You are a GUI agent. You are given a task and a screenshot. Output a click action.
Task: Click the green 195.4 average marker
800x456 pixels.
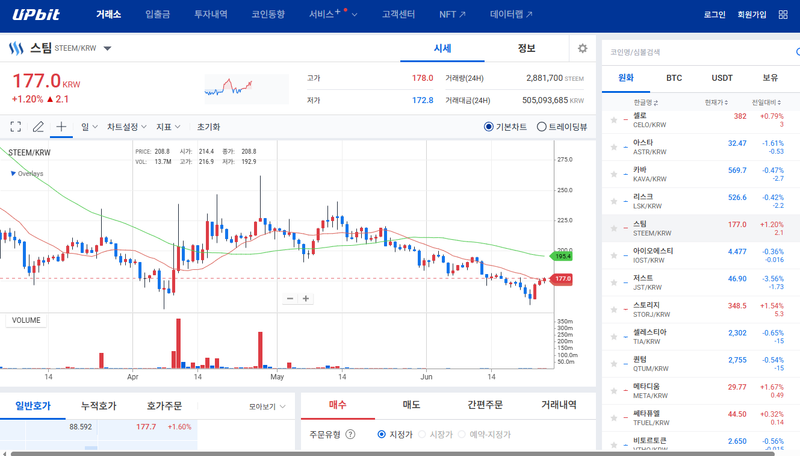click(x=562, y=256)
